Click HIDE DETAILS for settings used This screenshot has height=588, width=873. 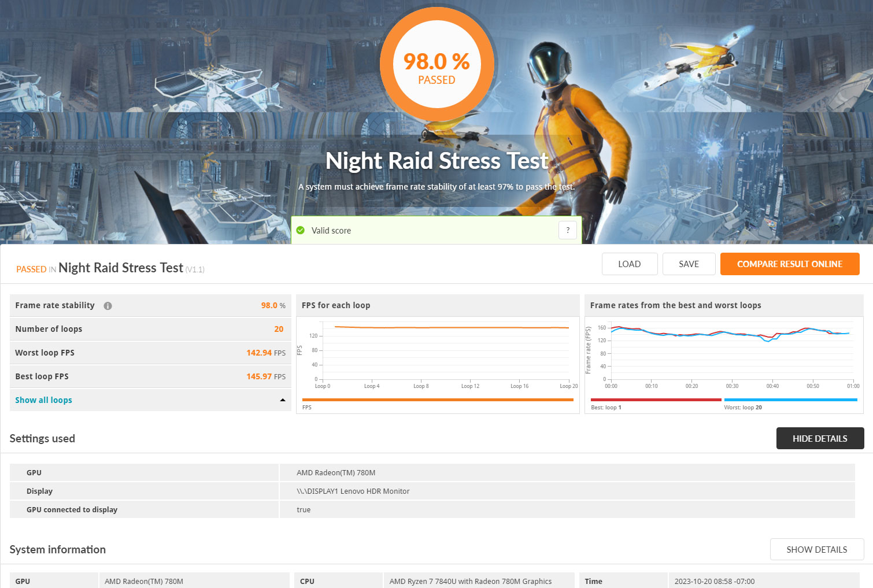pyautogui.click(x=820, y=438)
